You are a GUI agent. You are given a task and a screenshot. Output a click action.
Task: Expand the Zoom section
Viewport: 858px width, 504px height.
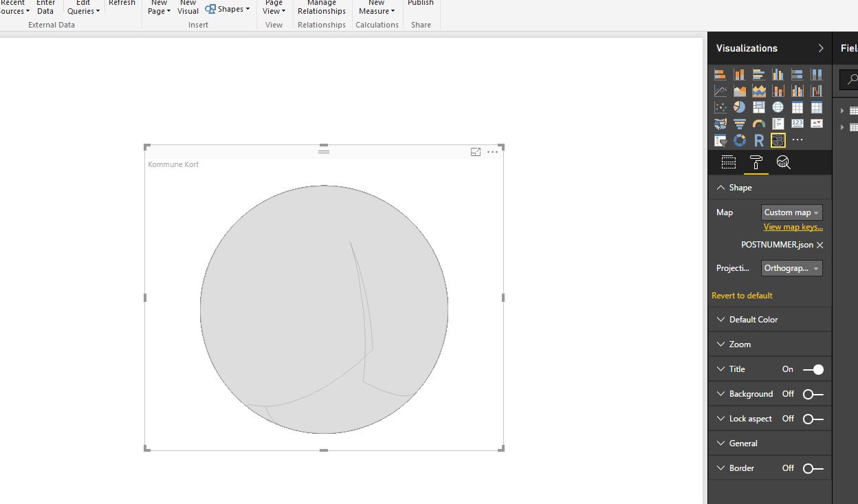click(x=769, y=344)
